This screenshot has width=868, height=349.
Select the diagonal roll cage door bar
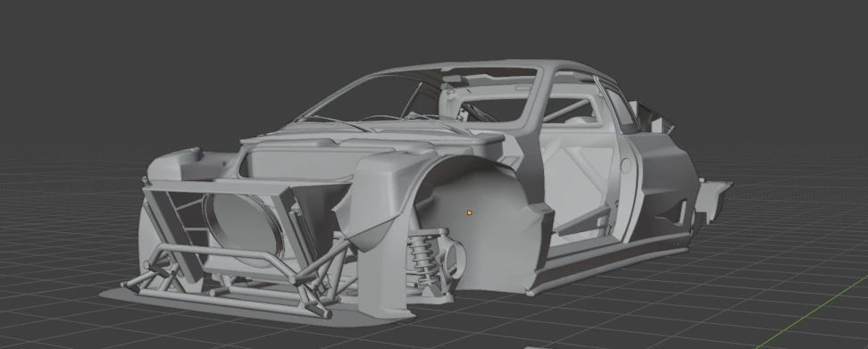coord(588,219)
